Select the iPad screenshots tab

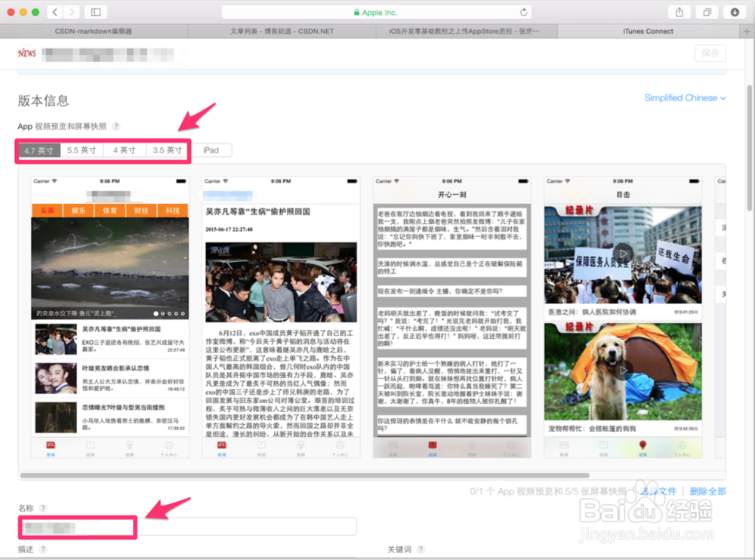point(211,150)
